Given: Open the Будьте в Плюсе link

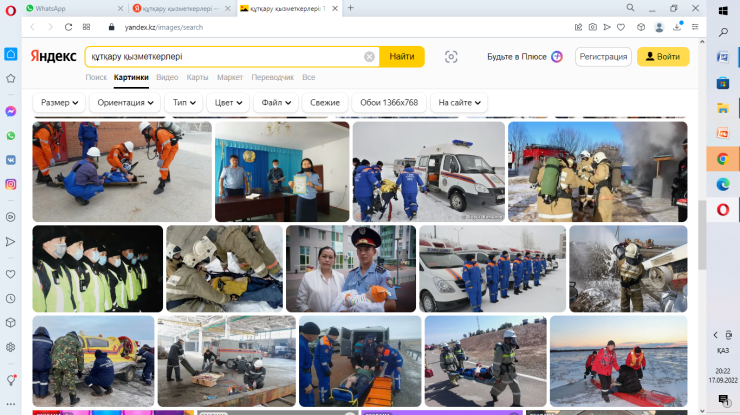Looking at the screenshot, I should click(525, 57).
